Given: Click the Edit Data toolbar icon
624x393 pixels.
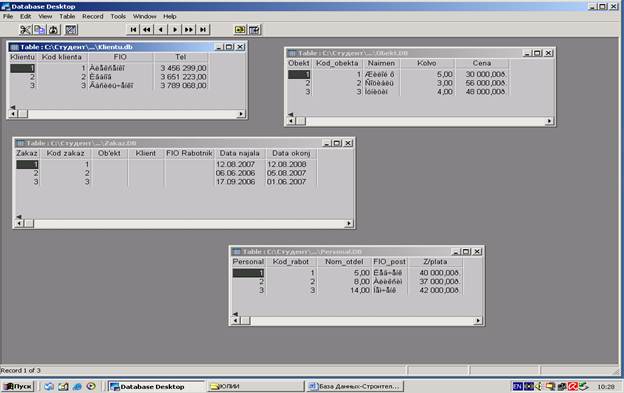Looking at the screenshot, I should 254,29.
